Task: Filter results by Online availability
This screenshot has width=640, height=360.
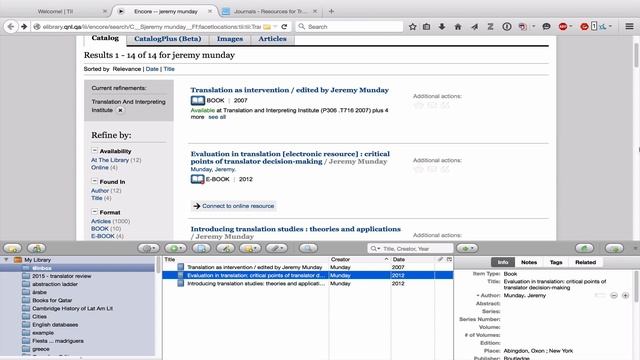Action: (x=100, y=167)
